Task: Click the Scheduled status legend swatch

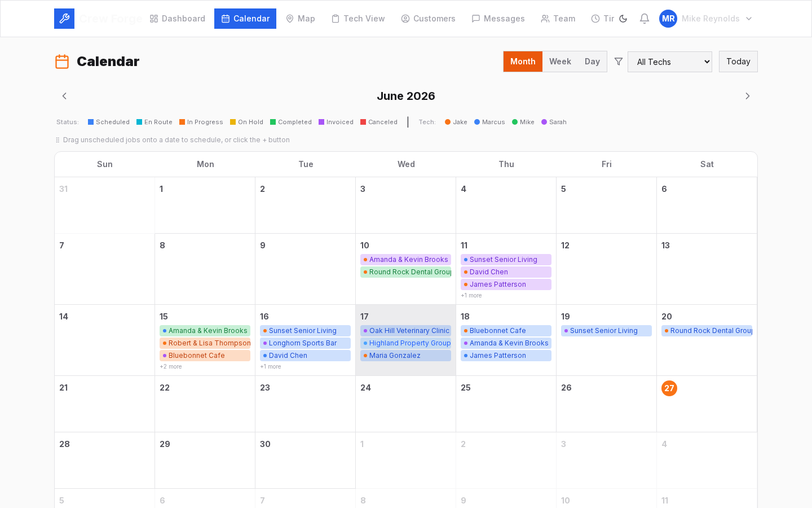Action: coord(91,122)
